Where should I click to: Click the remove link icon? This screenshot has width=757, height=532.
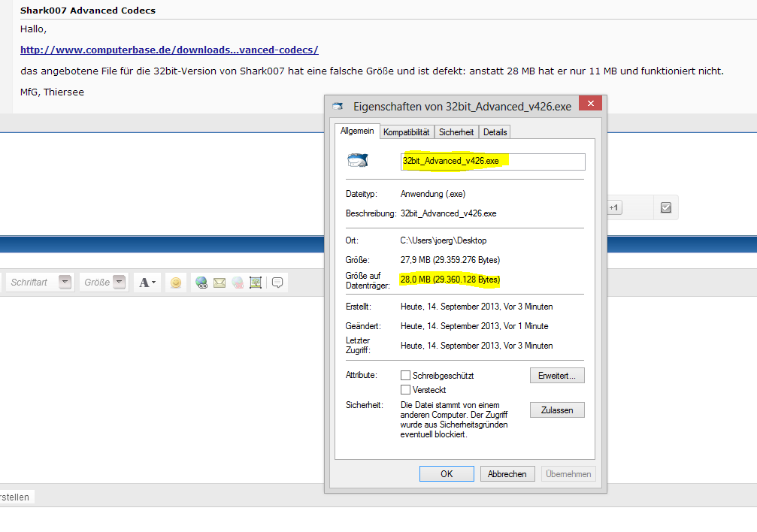tap(238, 283)
